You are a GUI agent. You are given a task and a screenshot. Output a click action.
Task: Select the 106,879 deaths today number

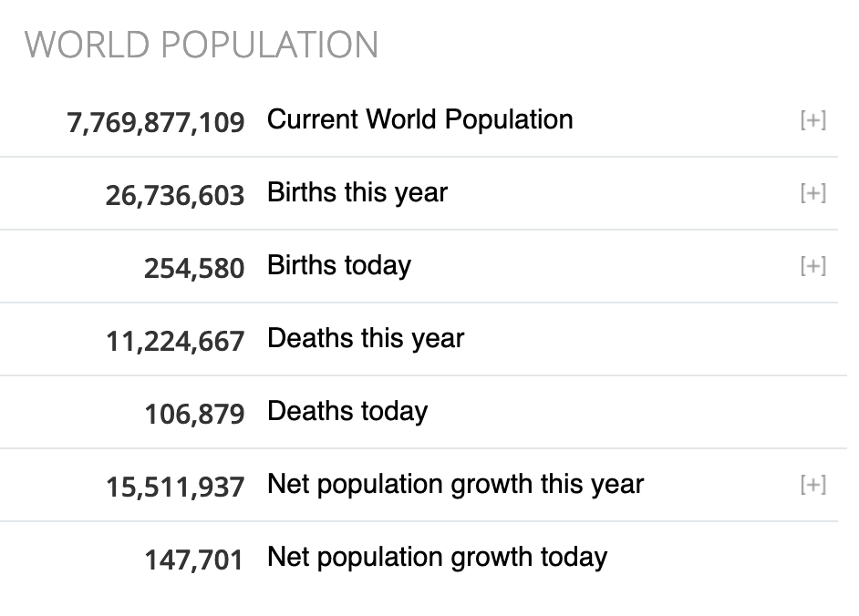pos(194,414)
